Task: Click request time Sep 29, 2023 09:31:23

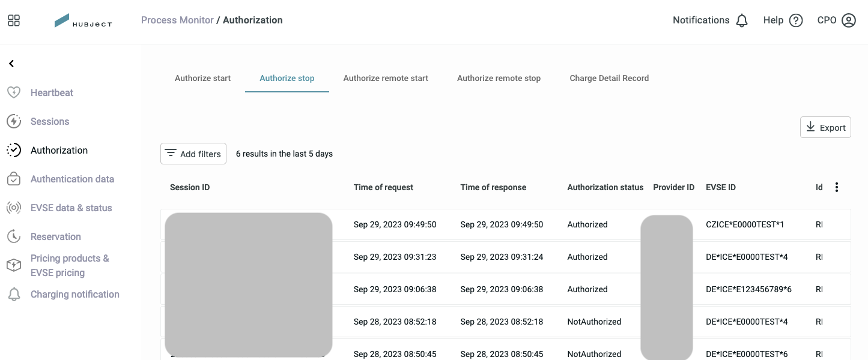Action: pos(395,257)
